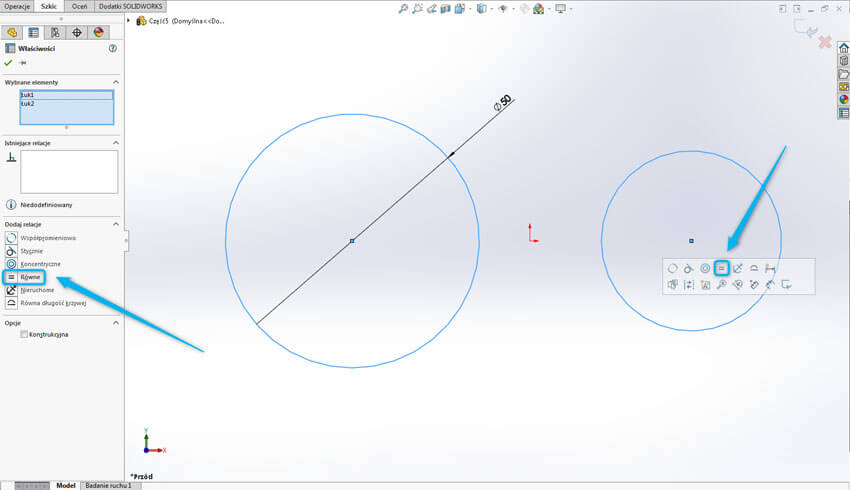This screenshot has height=490, width=850.
Task: Open the Oceń tab
Action: tap(80, 7)
